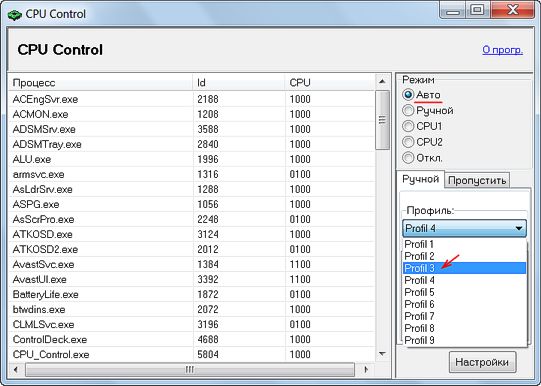
Task: Sort by the Процесс column header
Action: (x=101, y=83)
